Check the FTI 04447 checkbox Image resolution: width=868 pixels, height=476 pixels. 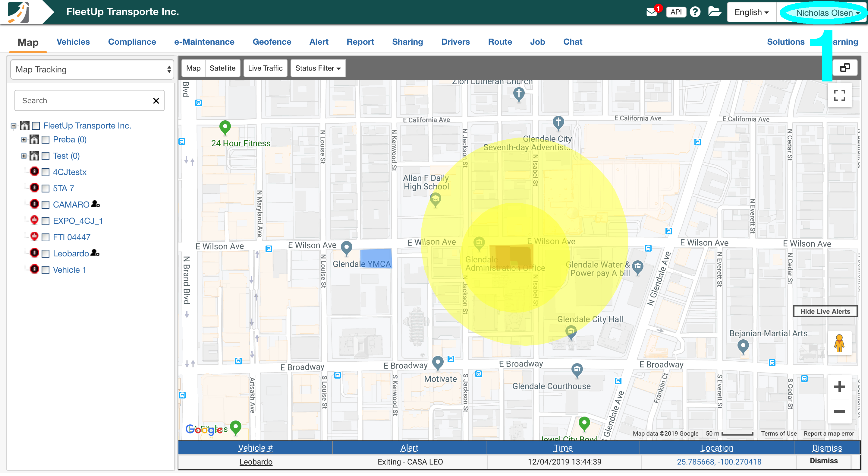click(x=46, y=237)
